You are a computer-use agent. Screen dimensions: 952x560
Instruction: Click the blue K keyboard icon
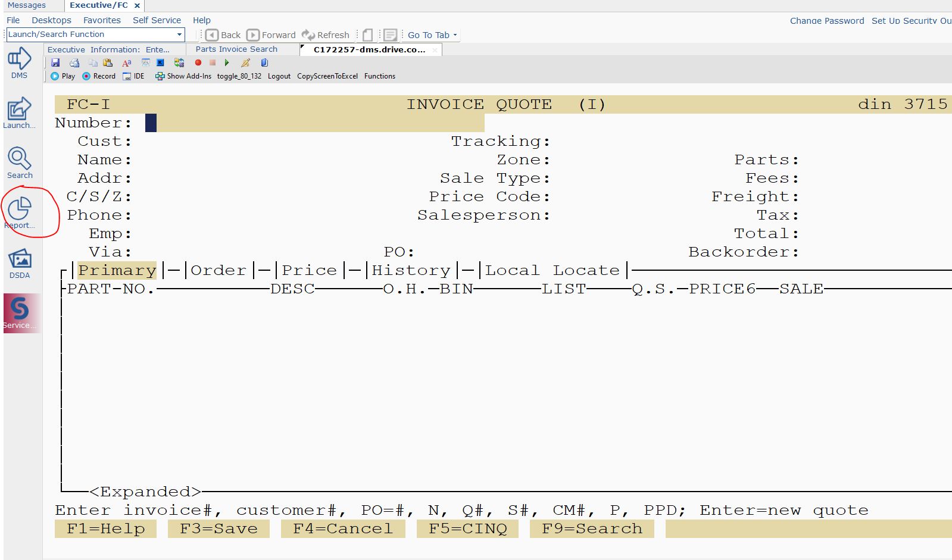click(160, 62)
